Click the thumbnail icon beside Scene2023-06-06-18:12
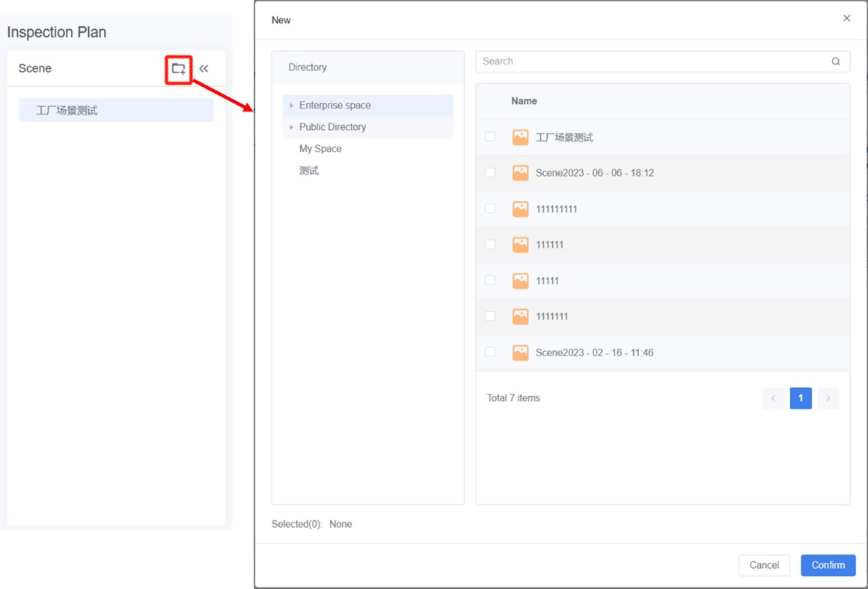868x589 pixels. point(520,173)
